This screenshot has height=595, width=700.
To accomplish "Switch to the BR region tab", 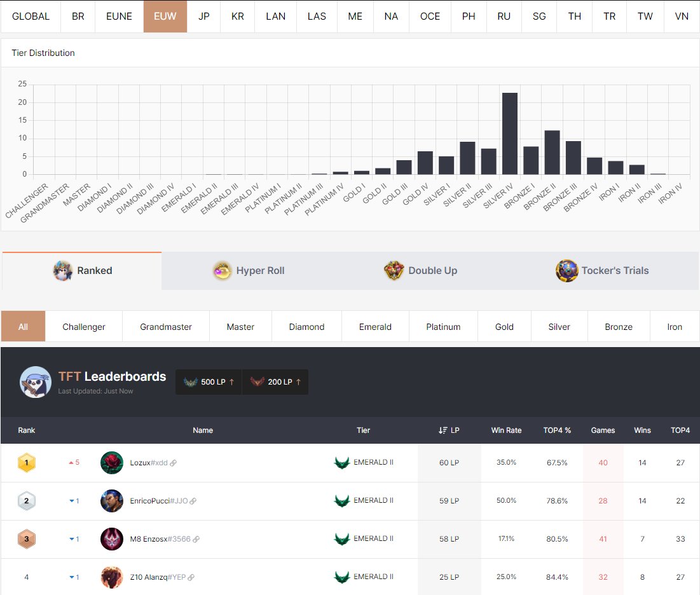I will click(x=78, y=17).
